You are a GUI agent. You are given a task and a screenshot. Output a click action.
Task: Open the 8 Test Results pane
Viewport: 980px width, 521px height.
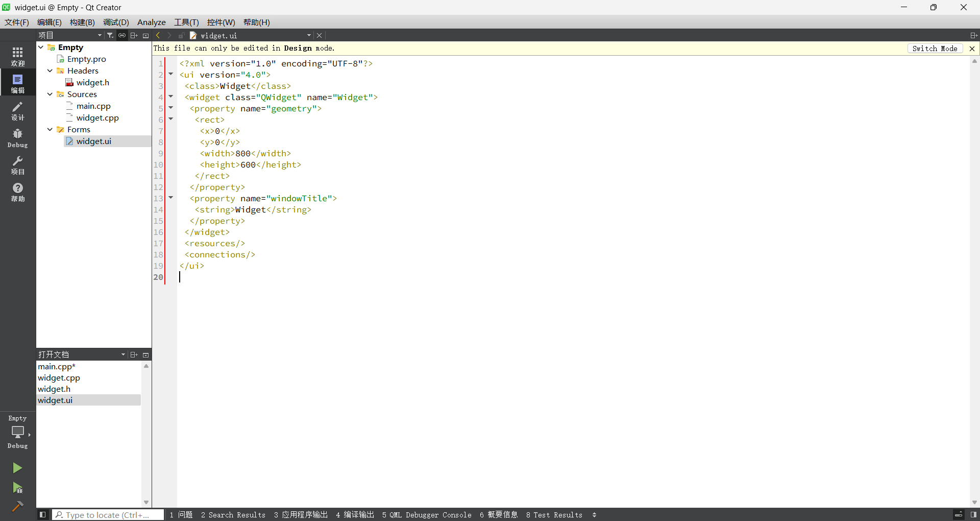pos(554,515)
